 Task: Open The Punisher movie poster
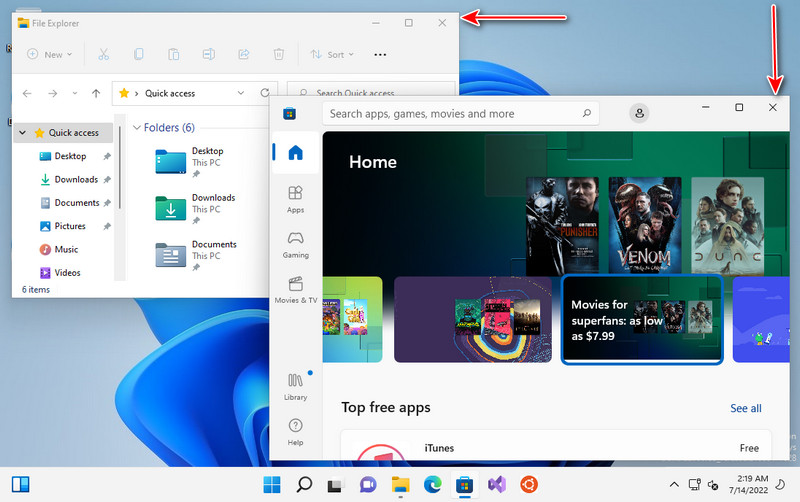coord(562,225)
